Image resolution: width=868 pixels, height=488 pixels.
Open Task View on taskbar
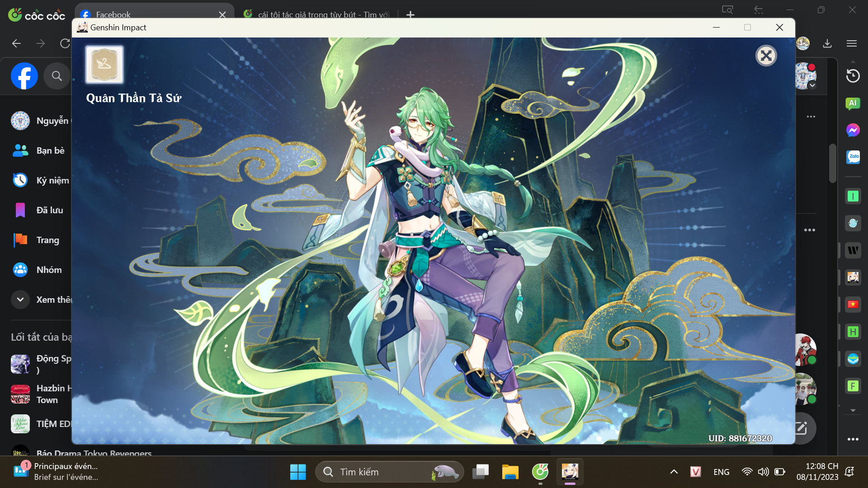click(x=480, y=472)
